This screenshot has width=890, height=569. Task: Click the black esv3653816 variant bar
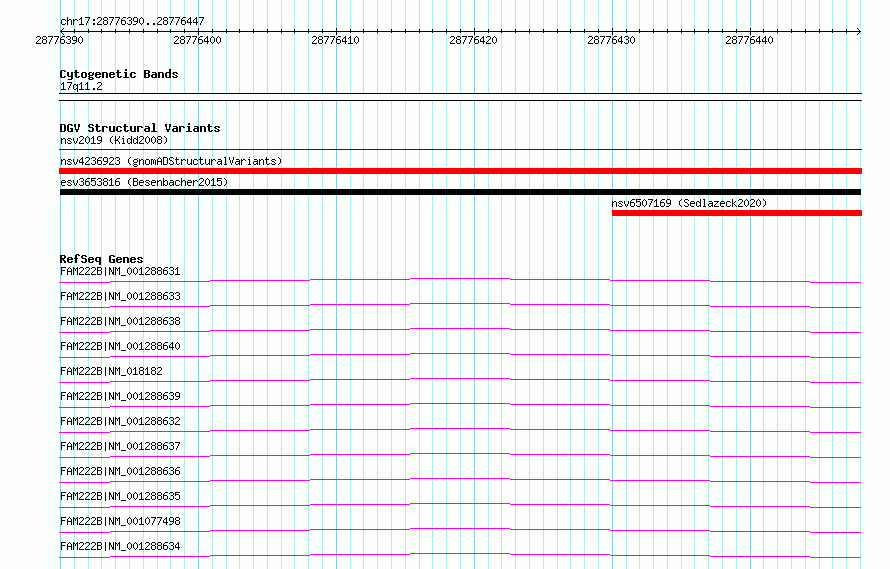(x=460, y=192)
